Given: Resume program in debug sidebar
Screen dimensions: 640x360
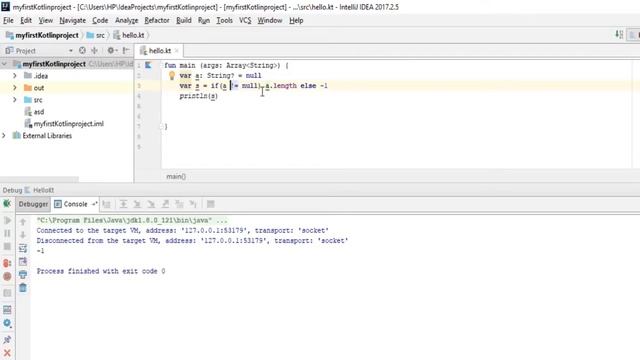Looking at the screenshot, I should (x=7, y=220).
